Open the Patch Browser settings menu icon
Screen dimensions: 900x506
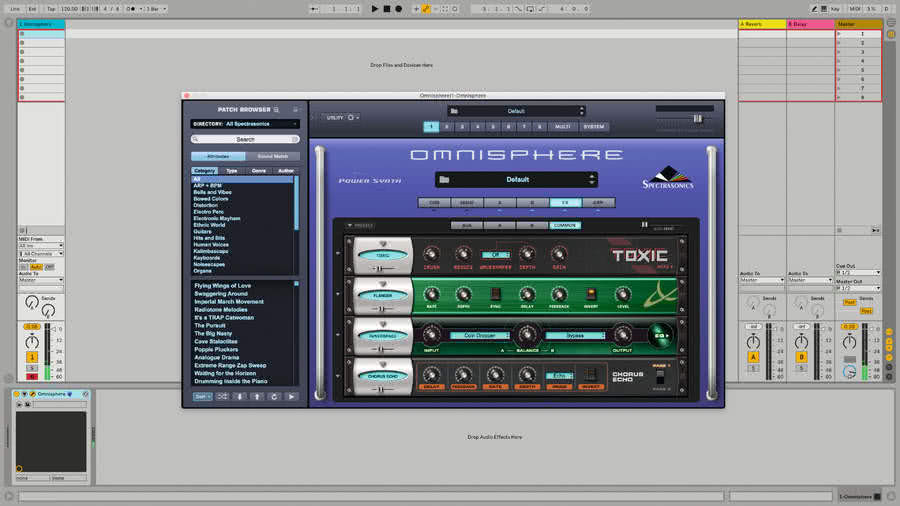coord(296,110)
